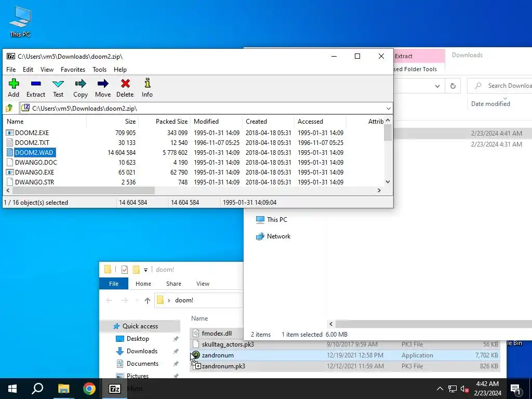Click the network icon in system tray

pos(453,389)
